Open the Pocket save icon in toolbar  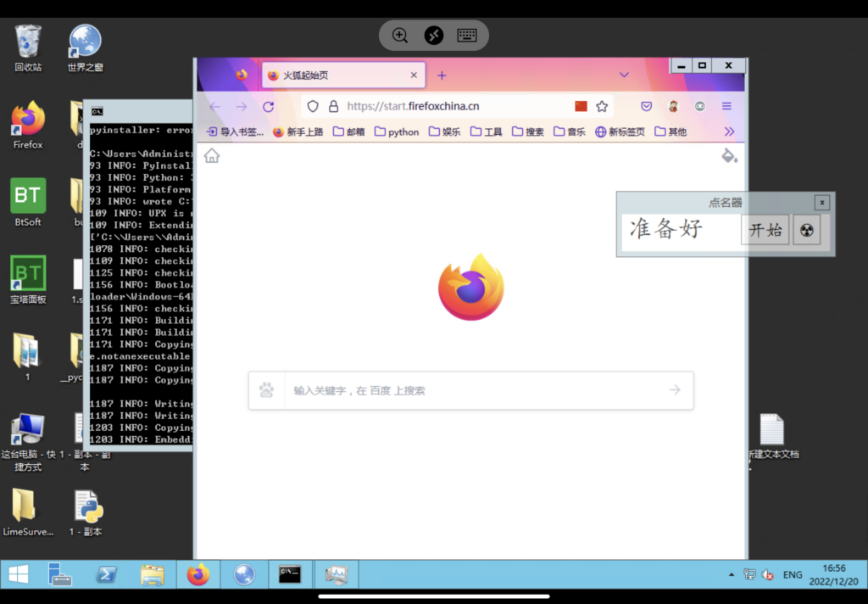coord(646,107)
